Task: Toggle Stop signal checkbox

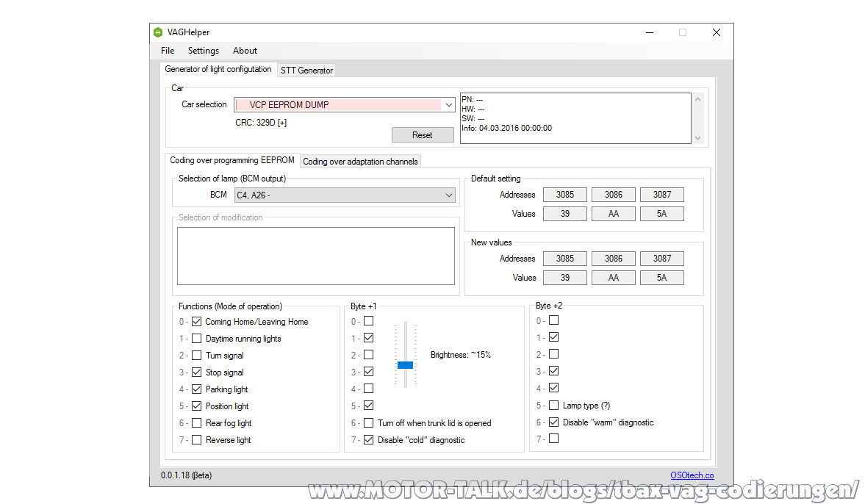Action: tap(196, 372)
